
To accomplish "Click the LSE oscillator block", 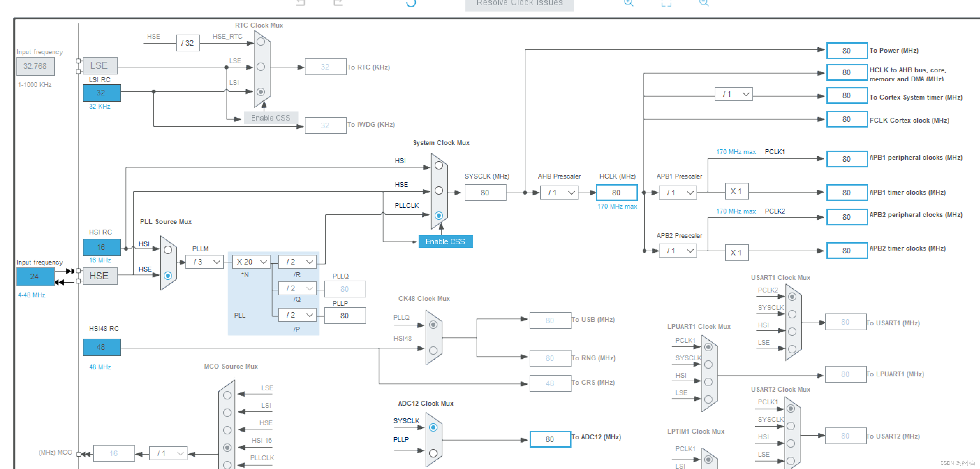I will [100, 66].
